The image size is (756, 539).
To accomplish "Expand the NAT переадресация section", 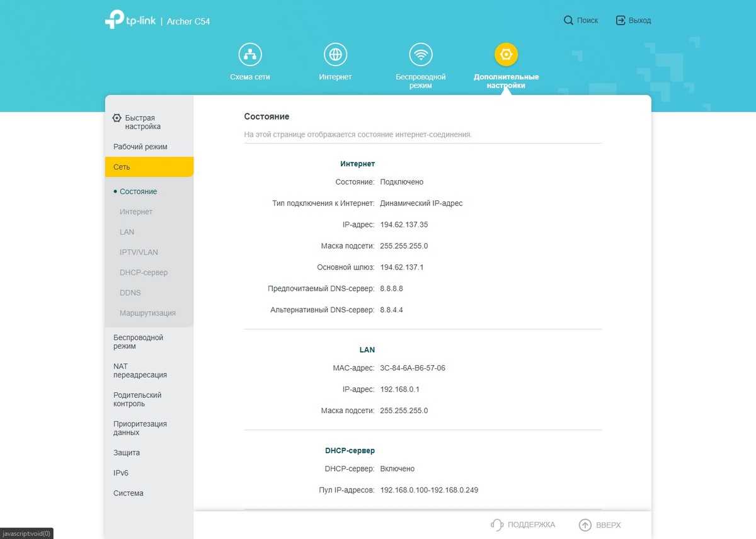I will pos(140,370).
